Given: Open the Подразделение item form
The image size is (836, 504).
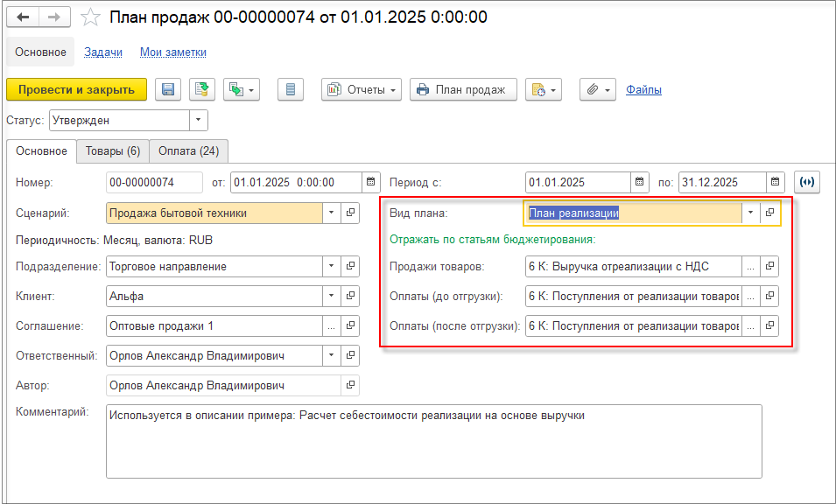Looking at the screenshot, I should coord(350,266).
